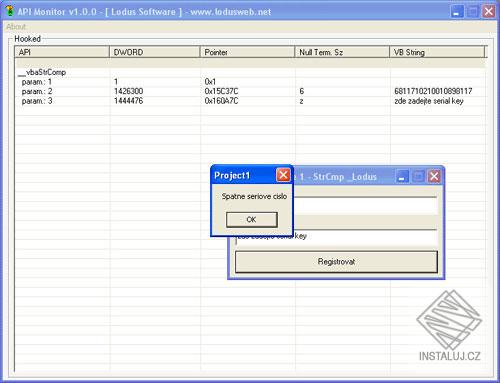
Task: Click the API column header
Action: (x=62, y=52)
